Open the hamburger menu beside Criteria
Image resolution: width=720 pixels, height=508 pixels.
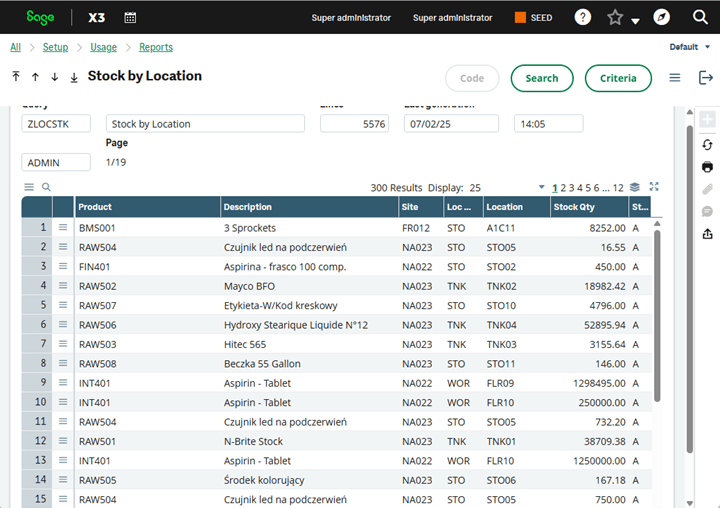(x=675, y=78)
